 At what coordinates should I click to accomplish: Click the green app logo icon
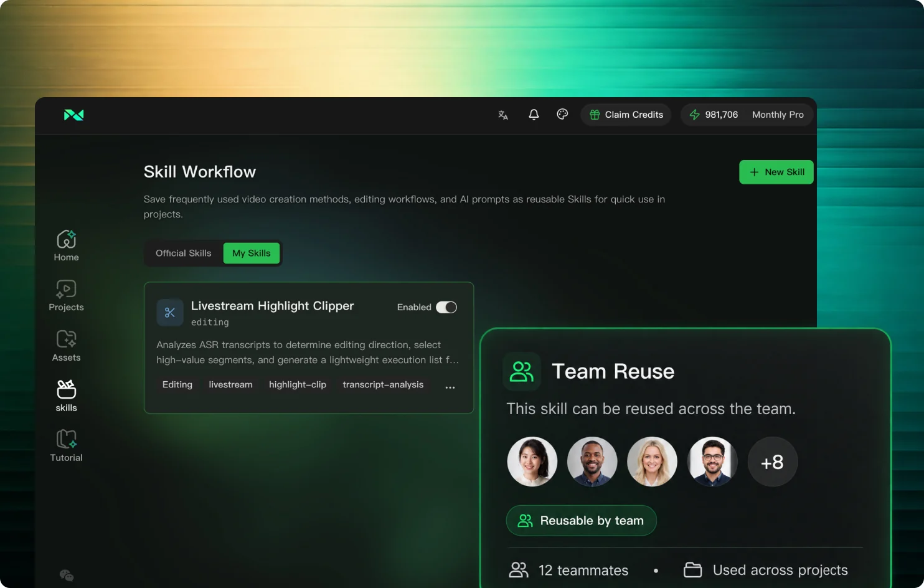(x=74, y=115)
